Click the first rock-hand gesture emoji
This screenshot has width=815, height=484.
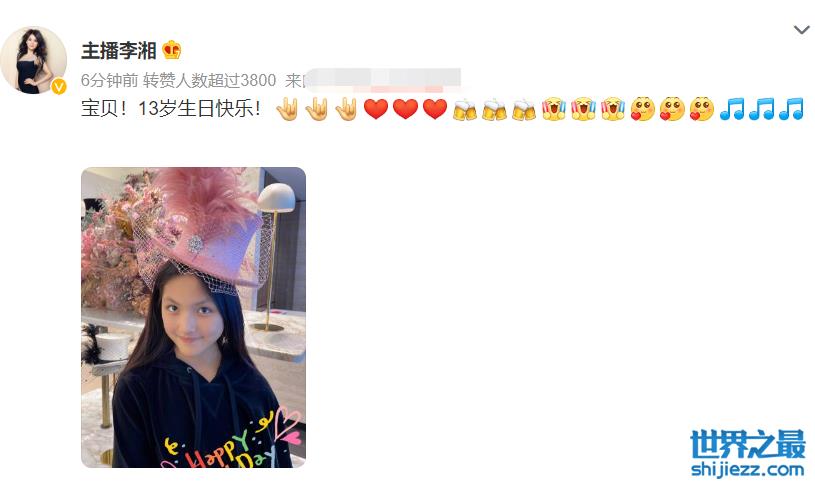click(287, 109)
